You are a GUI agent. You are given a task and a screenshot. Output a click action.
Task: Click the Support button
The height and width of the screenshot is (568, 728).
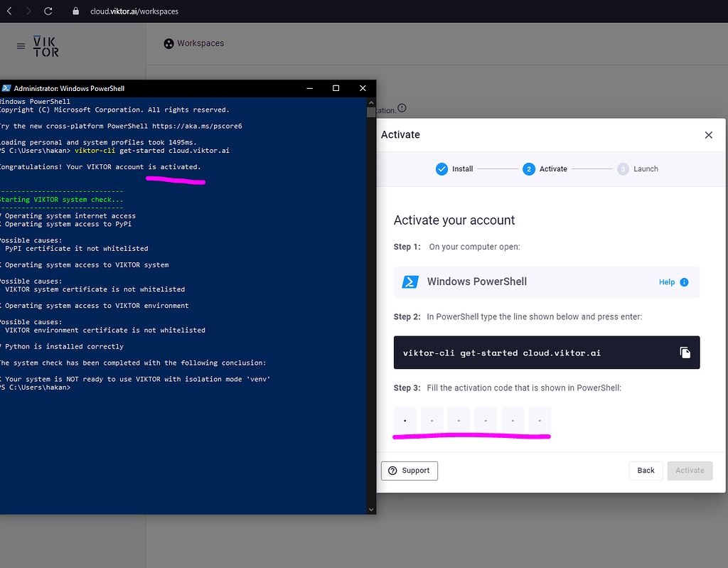pos(409,471)
